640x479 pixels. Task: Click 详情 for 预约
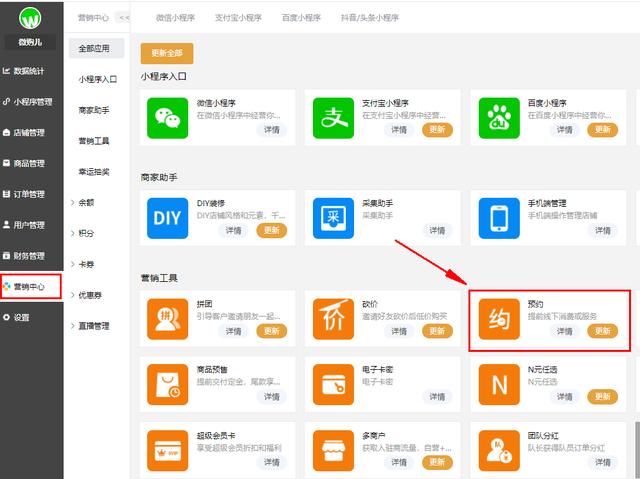564,331
